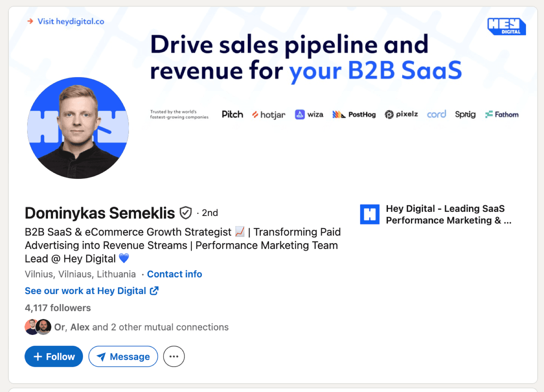This screenshot has height=392, width=544.
Task: Click the HEY DIGITAL logo in banner corner
Action: 506,27
